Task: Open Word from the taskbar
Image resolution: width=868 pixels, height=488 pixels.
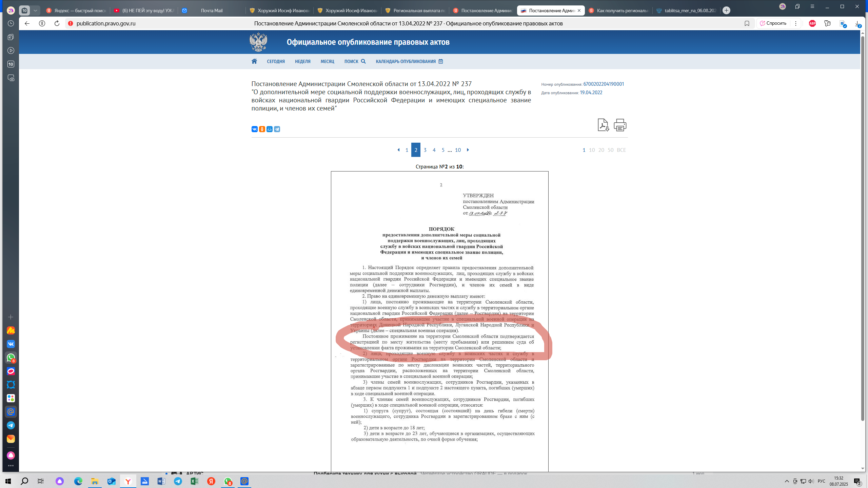Action: tap(161, 481)
